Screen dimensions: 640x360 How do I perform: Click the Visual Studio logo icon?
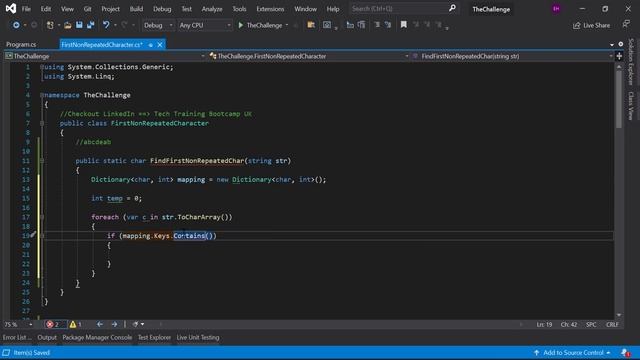pyautogui.click(x=11, y=8)
